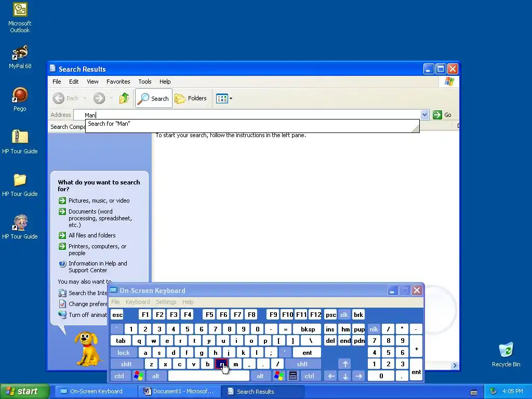Viewport: 532px width, 399px height.
Task: Select the Recycle Bin icon
Action: pos(506,355)
